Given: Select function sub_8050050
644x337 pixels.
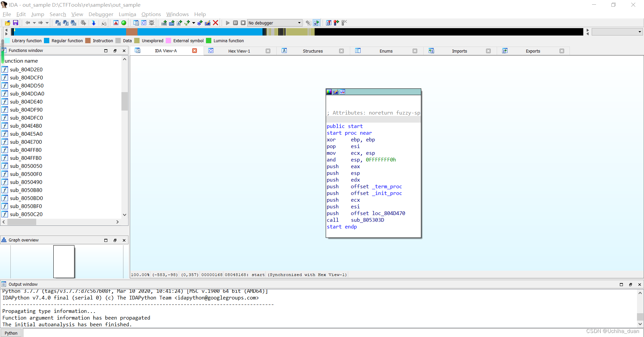Looking at the screenshot, I should pyautogui.click(x=26, y=166).
